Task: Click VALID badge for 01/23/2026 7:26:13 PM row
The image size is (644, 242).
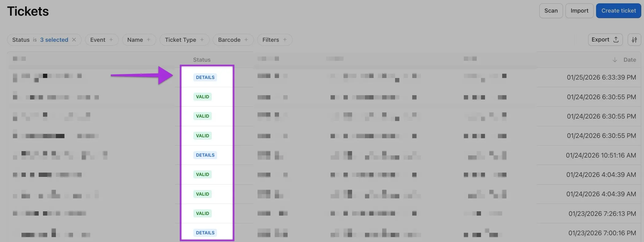Action: pyautogui.click(x=202, y=213)
